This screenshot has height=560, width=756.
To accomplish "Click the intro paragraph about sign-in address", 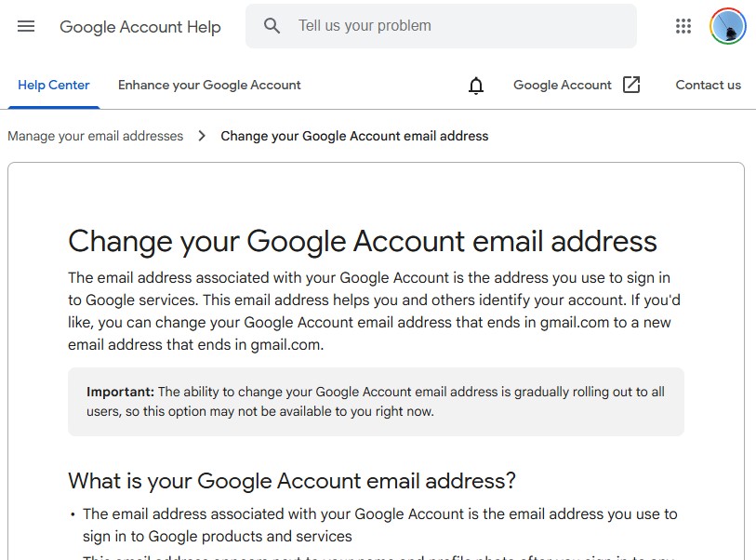I will (x=369, y=312).
